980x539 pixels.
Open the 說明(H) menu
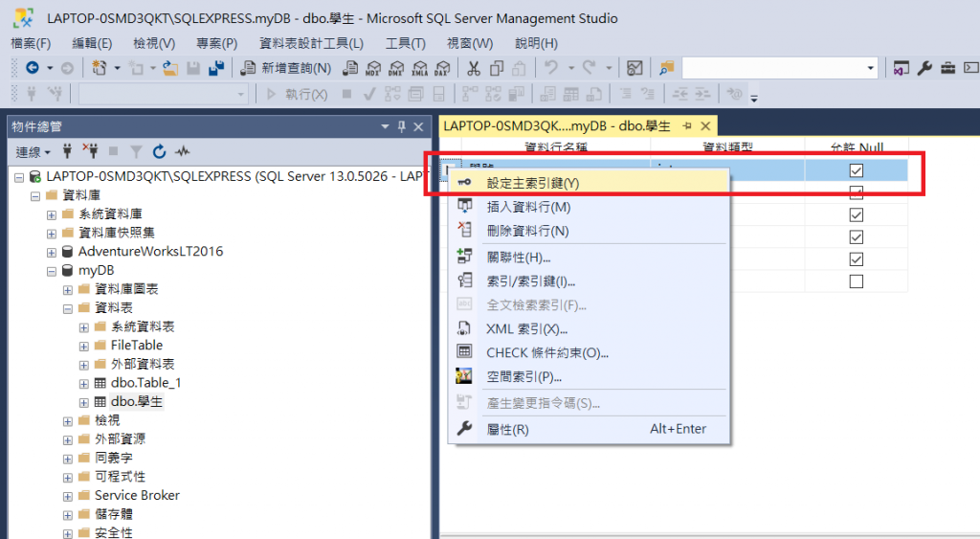click(536, 43)
